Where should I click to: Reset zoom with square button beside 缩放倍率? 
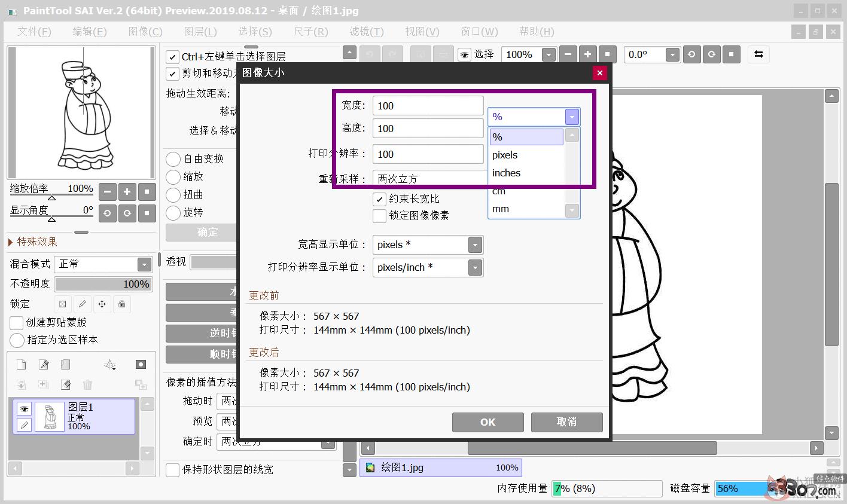pos(147,193)
